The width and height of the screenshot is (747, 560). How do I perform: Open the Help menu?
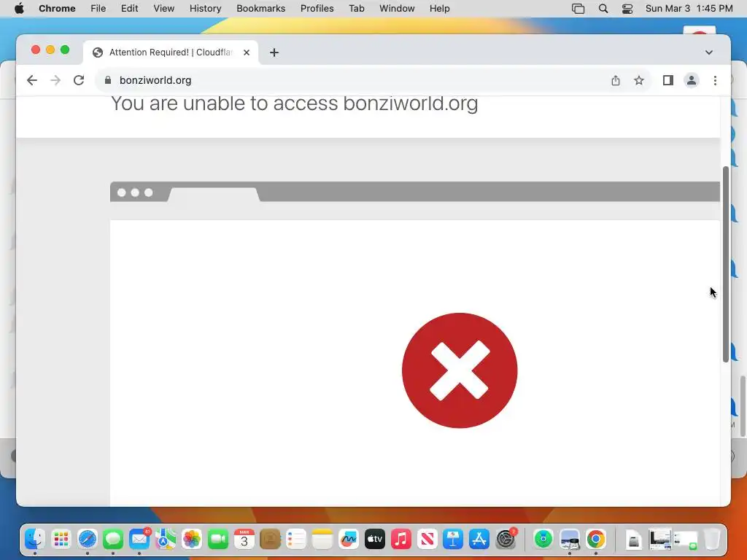439,9
